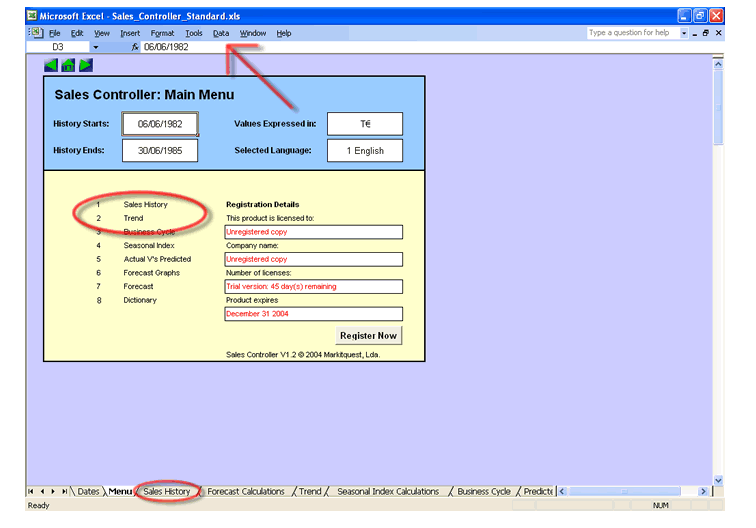Open Actual V's Predicted menu entry
The width and height of the screenshot is (756, 528).
point(157,259)
